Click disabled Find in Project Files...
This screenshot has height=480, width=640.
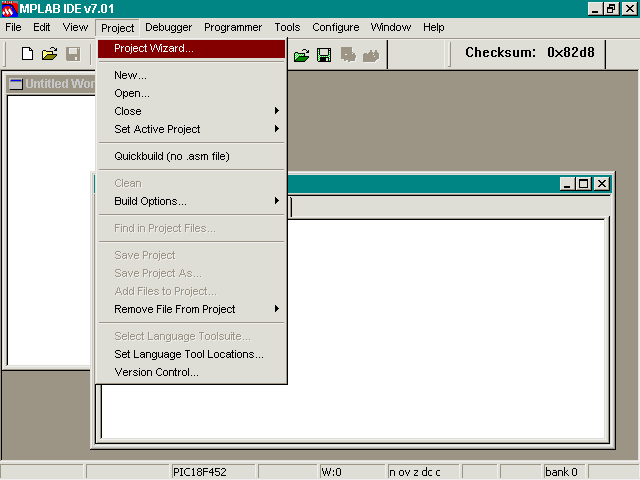click(191, 228)
